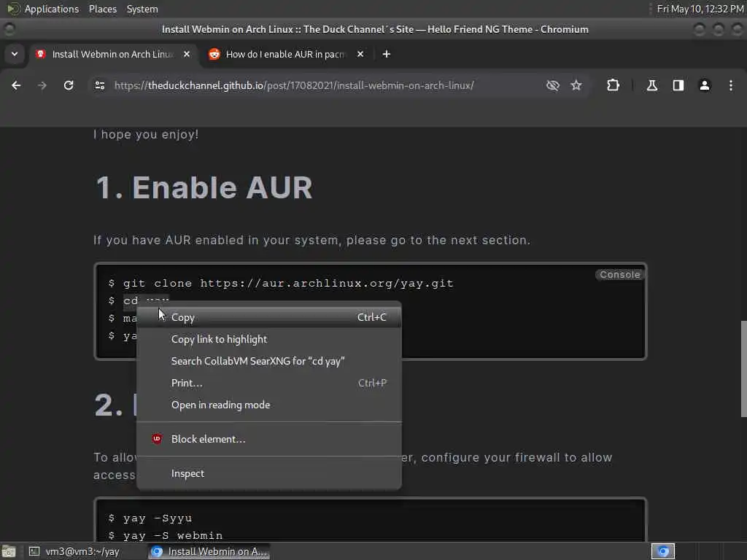747x560 pixels.
Task: Reload the current page
Action: [69, 85]
